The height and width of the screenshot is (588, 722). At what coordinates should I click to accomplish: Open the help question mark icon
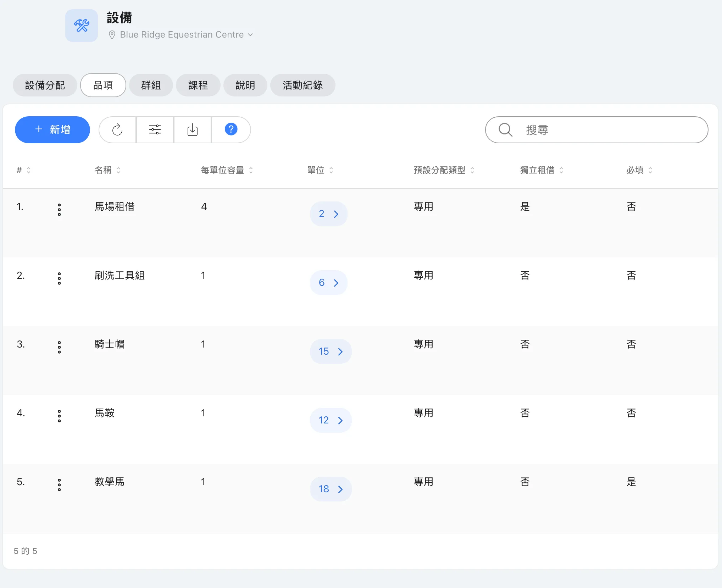tap(231, 130)
